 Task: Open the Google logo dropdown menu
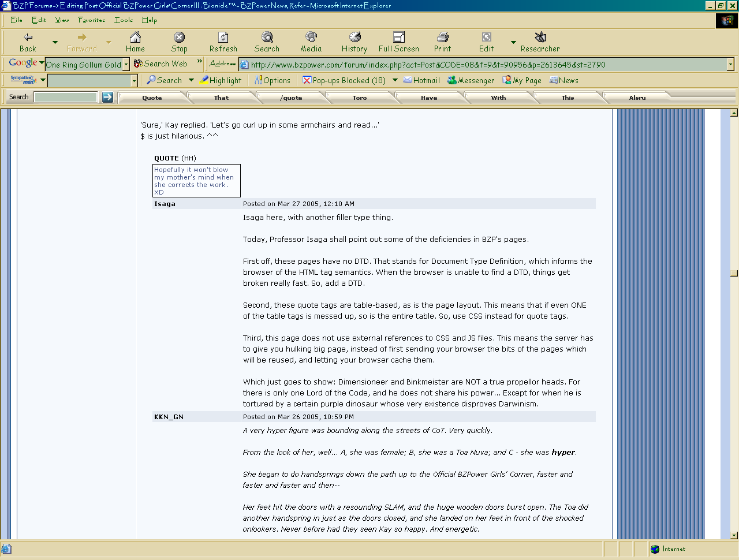point(42,63)
